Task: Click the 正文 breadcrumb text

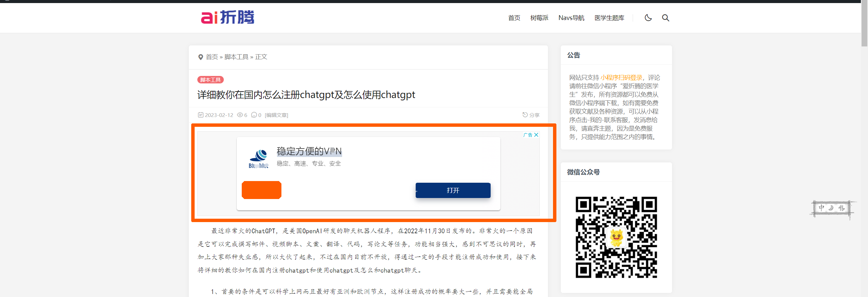Action: [261, 57]
